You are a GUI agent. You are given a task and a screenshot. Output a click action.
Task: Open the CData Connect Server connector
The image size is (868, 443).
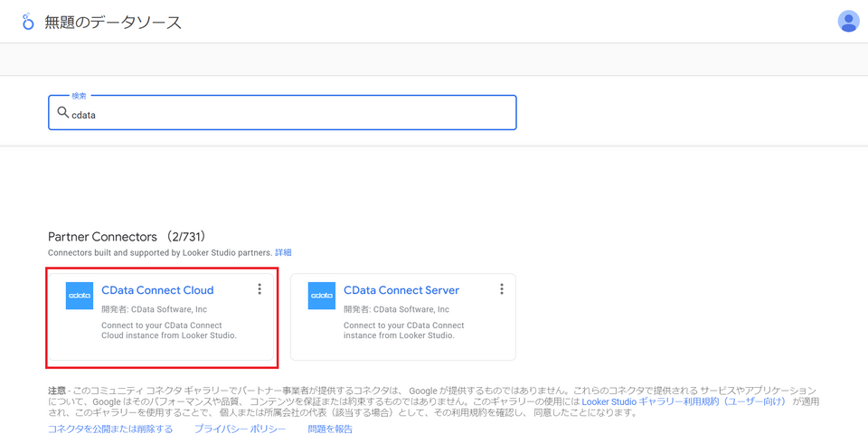coord(401,290)
